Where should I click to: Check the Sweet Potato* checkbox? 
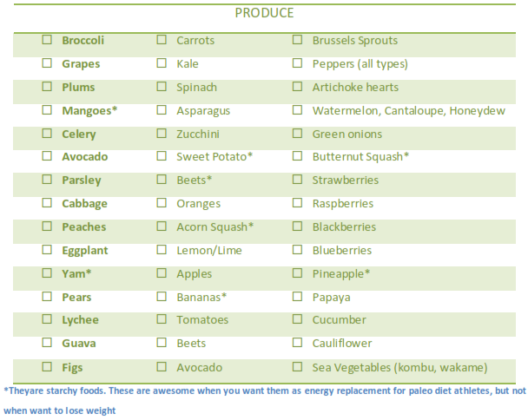162,157
